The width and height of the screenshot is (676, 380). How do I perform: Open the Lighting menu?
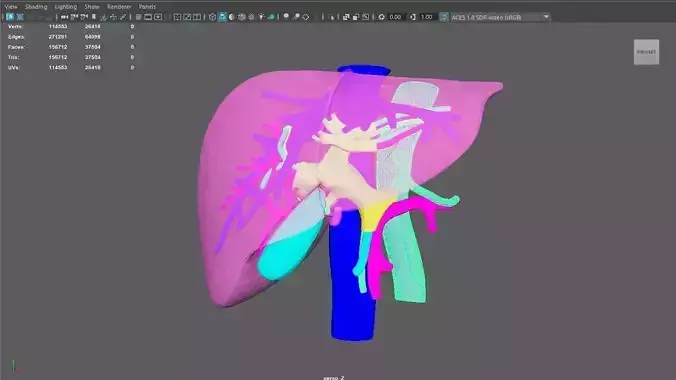66,6
